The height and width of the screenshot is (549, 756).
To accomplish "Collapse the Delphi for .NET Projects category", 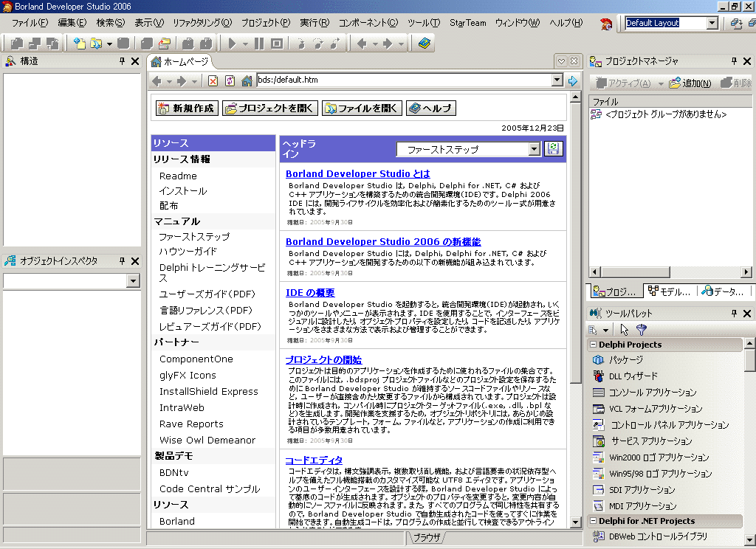I will click(594, 520).
